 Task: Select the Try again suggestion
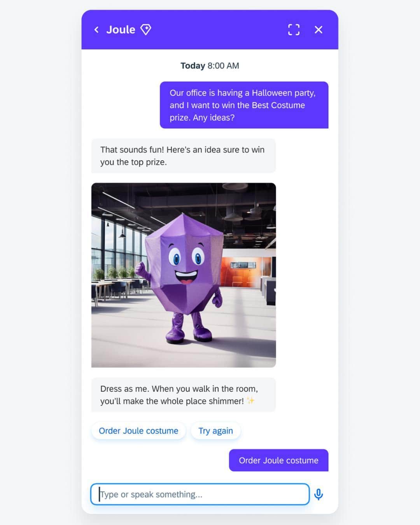coord(216,431)
